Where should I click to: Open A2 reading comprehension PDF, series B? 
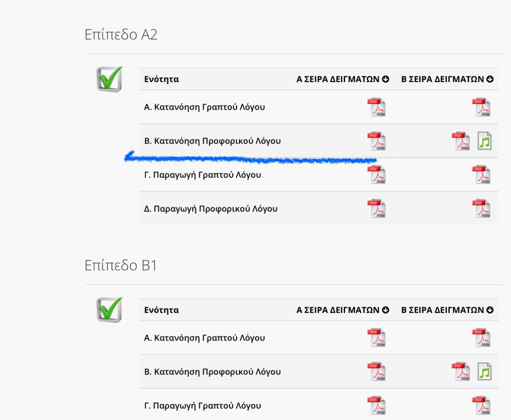pos(482,107)
